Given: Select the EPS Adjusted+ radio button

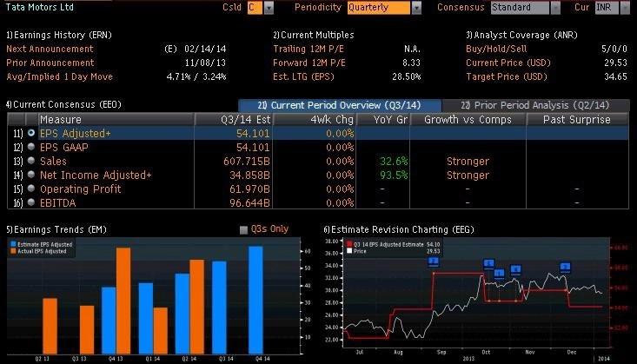Looking at the screenshot, I should 31,133.
